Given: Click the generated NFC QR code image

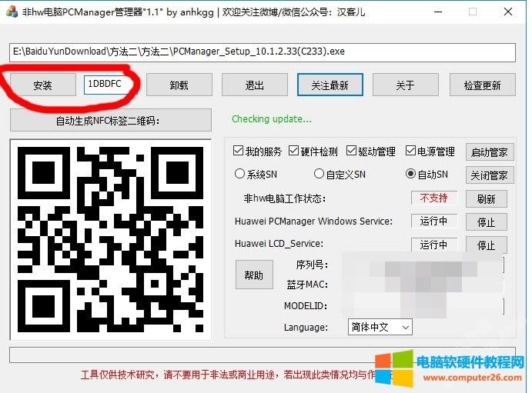Looking at the screenshot, I should [x=111, y=239].
